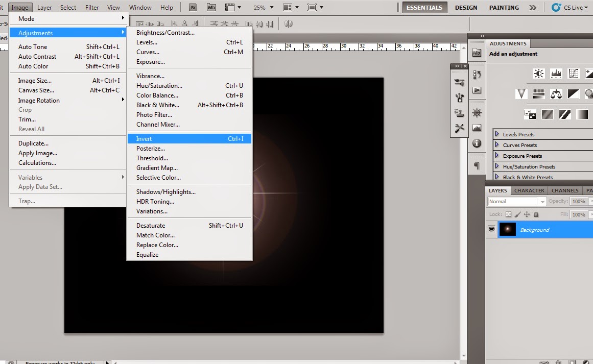Open the Brush Presets panel icon
Viewport: 593px width, 364px height.
[460, 98]
